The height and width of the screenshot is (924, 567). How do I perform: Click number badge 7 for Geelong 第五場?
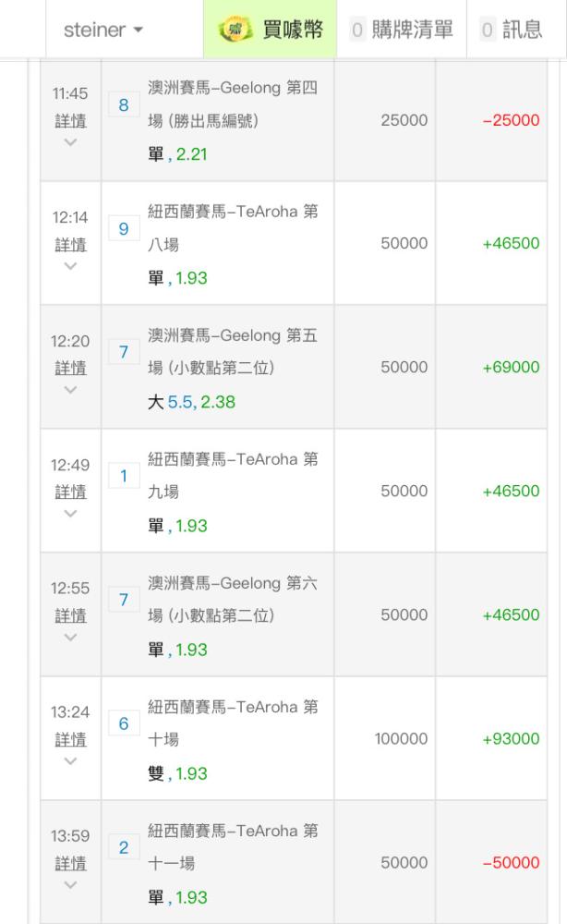pyautogui.click(x=124, y=352)
